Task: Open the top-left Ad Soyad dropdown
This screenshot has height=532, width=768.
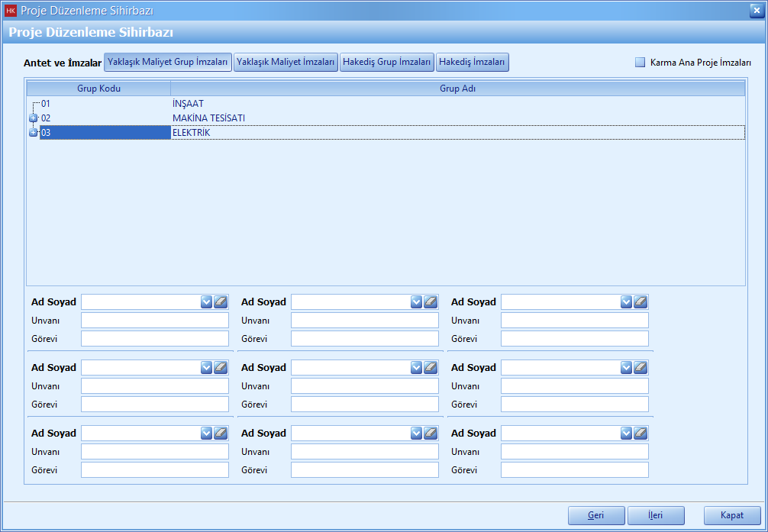Action: pos(206,302)
